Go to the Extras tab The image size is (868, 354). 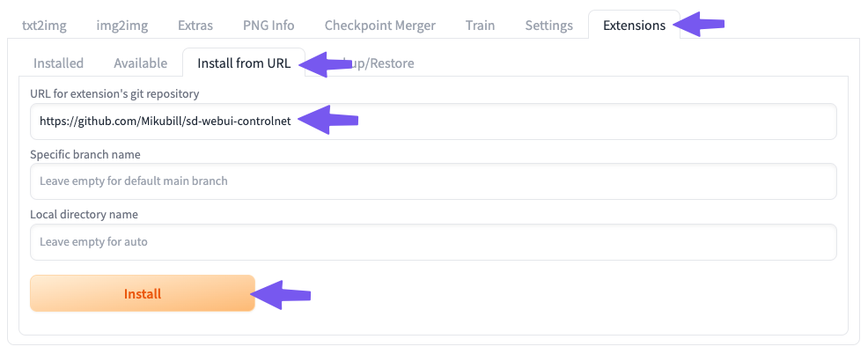(195, 26)
